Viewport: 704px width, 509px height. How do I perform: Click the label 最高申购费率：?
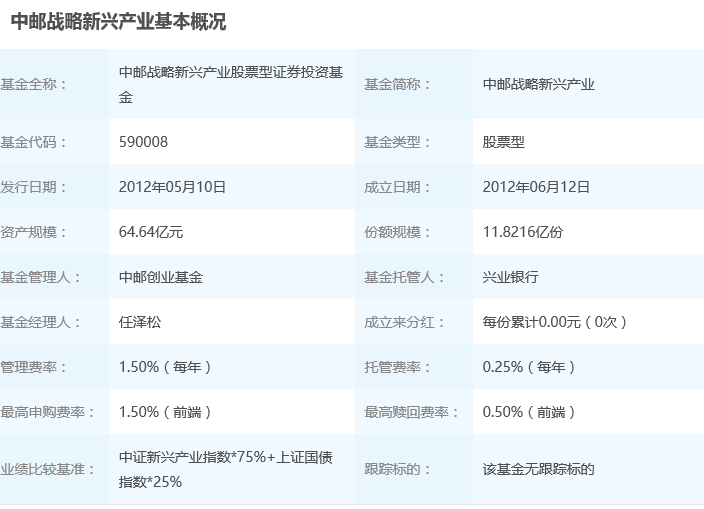coord(48,412)
